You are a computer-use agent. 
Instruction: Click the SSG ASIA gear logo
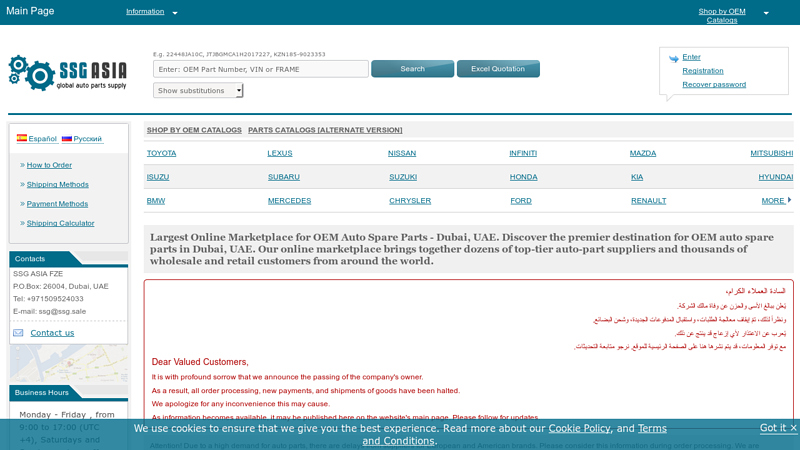tap(31, 71)
